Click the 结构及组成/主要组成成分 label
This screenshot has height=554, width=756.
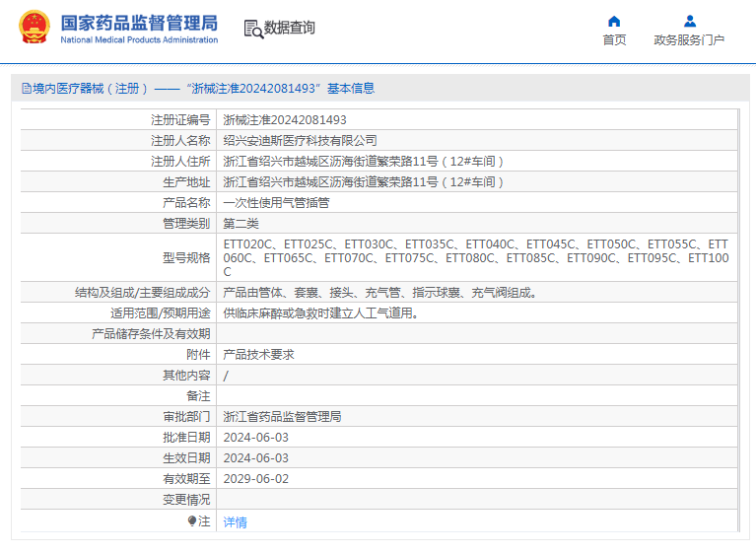coord(143,293)
